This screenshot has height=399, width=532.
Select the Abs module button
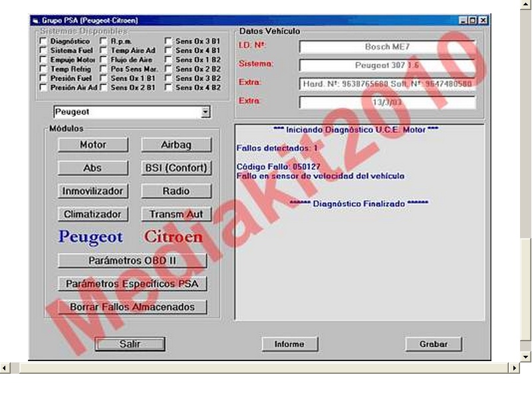tap(93, 168)
